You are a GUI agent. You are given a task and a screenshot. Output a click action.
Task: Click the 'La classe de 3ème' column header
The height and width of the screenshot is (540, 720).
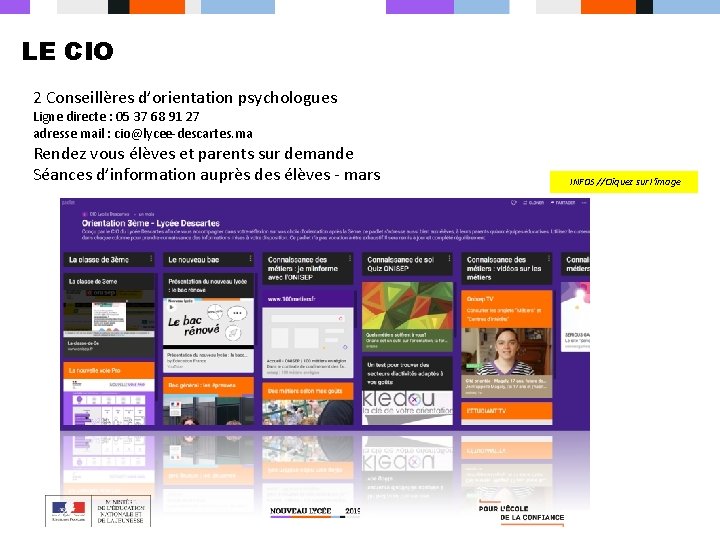coord(108,259)
